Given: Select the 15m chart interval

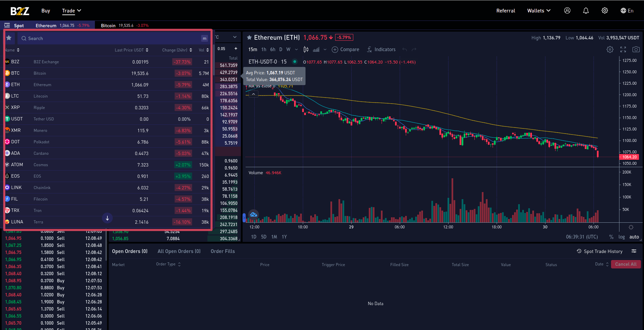Looking at the screenshot, I should pos(253,49).
